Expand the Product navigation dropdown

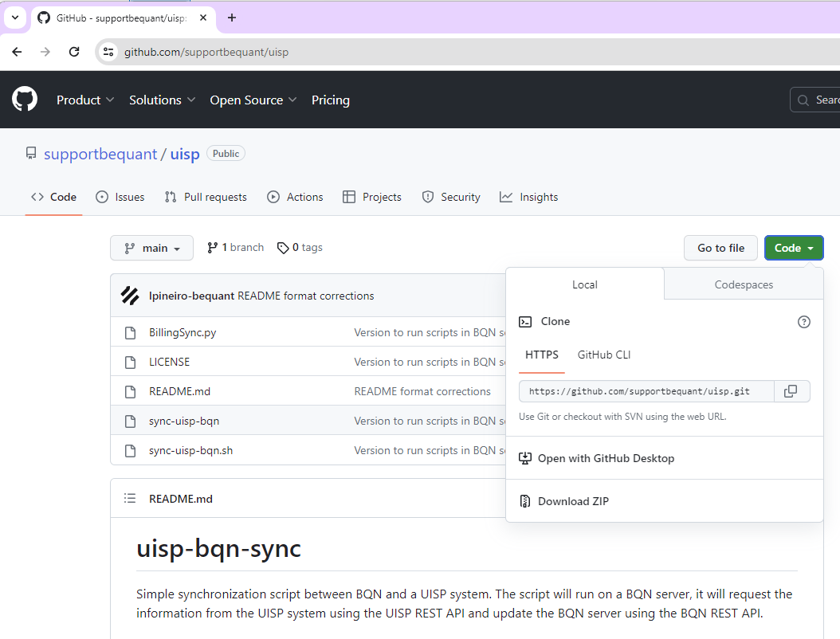pos(84,100)
